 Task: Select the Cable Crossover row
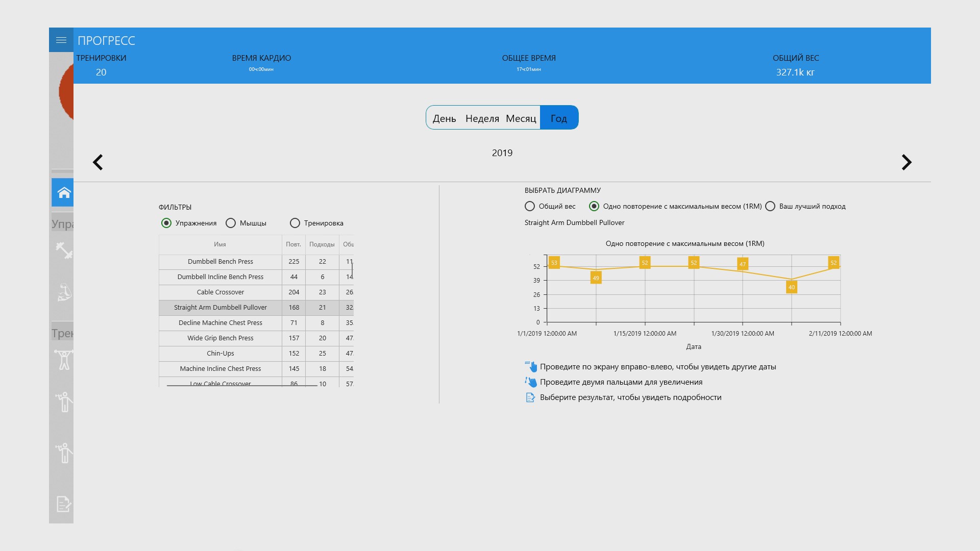click(220, 292)
